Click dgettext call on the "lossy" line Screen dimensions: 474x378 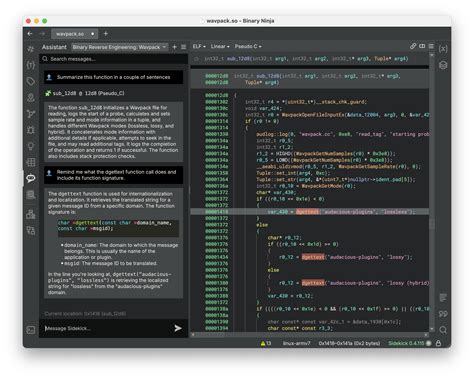pos(313,257)
